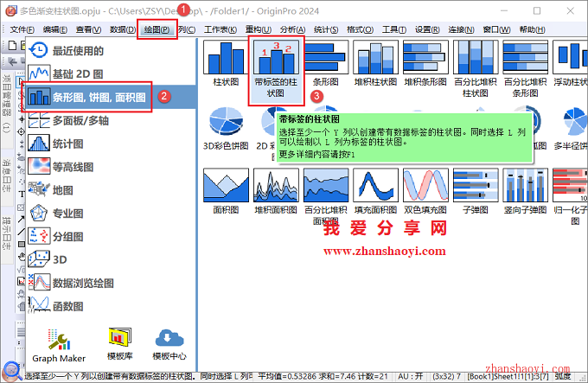This screenshot has width=588, height=383.
Task: Select the 子弹图 bullet chart template
Action: click(x=476, y=191)
